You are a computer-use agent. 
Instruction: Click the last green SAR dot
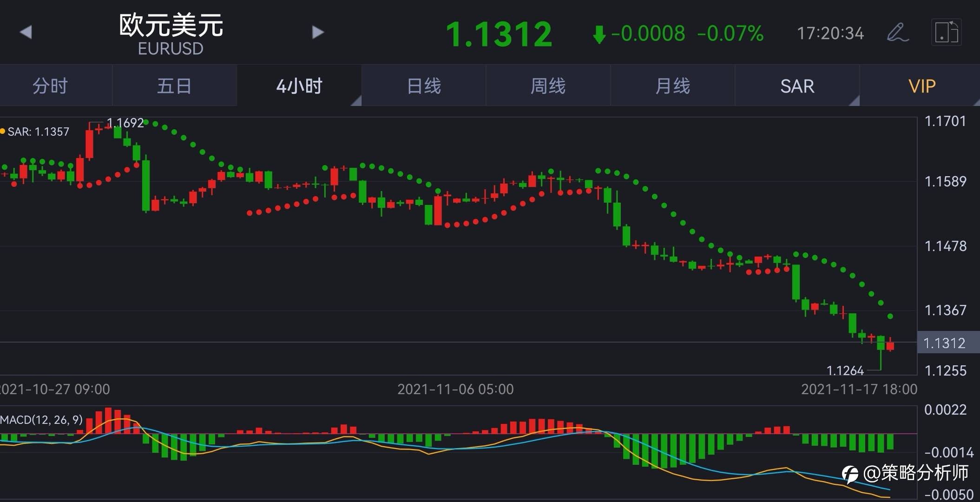pos(890,316)
